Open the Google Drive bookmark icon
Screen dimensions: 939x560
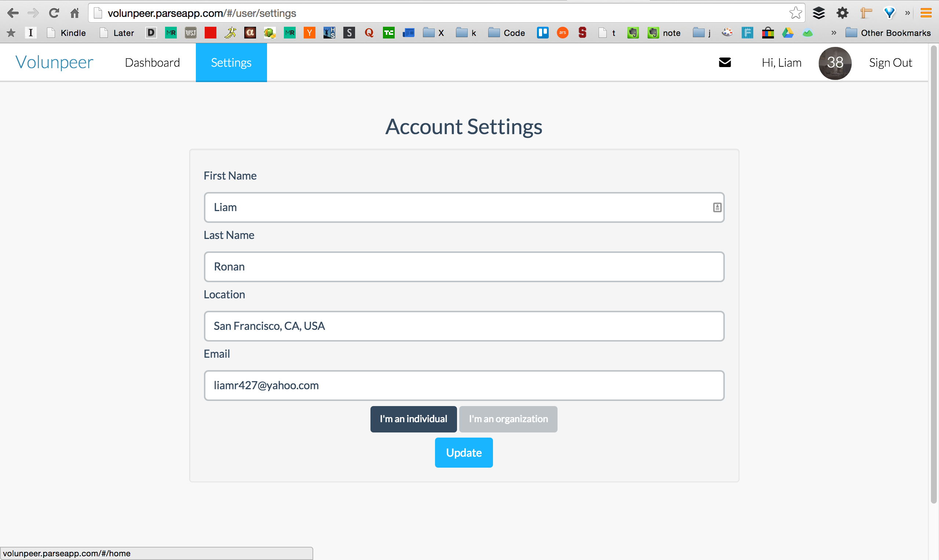coord(787,33)
